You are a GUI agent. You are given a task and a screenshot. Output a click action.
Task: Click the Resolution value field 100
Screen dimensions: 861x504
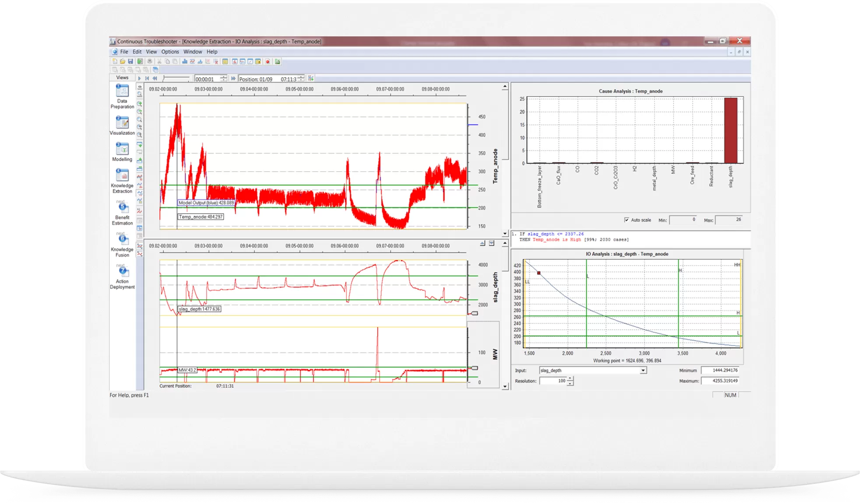tap(553, 381)
